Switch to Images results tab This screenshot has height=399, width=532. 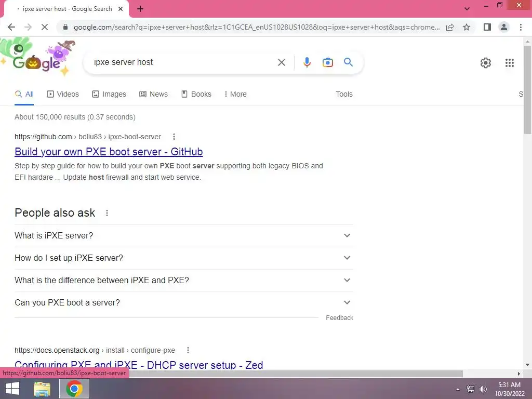coord(109,95)
